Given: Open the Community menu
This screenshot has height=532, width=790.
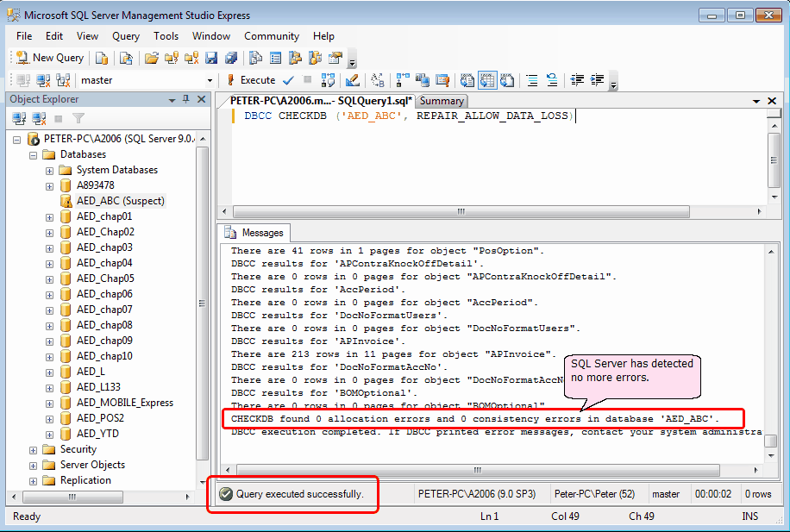Looking at the screenshot, I should coord(272,36).
